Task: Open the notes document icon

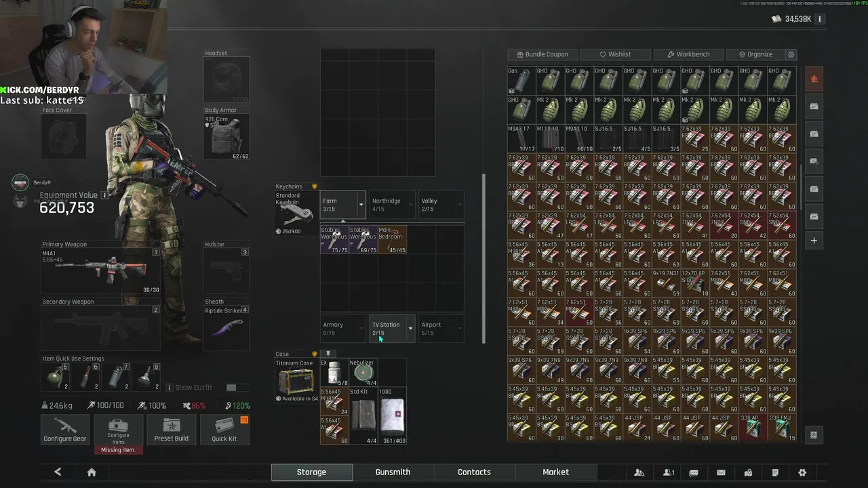Action: 775,472
